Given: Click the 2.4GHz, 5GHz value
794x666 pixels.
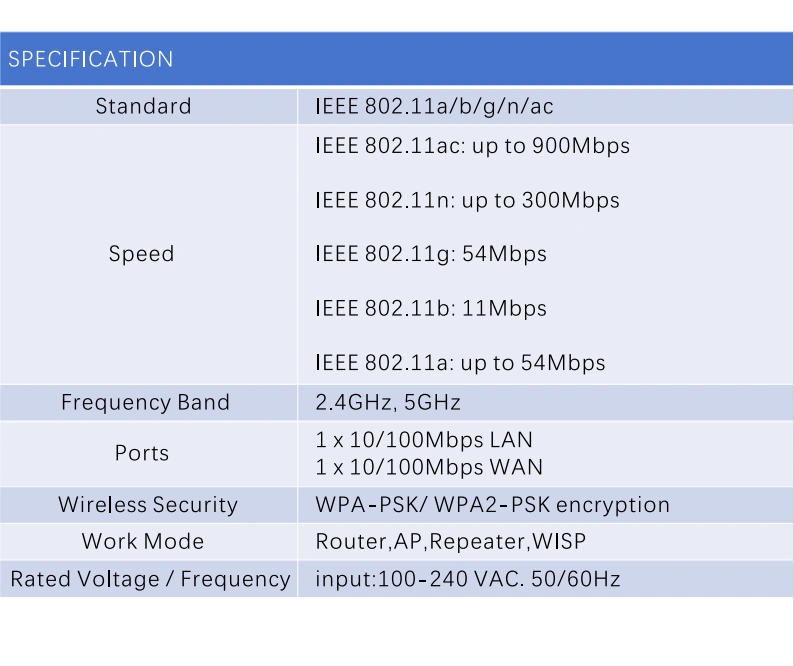Looking at the screenshot, I should 388,403.
